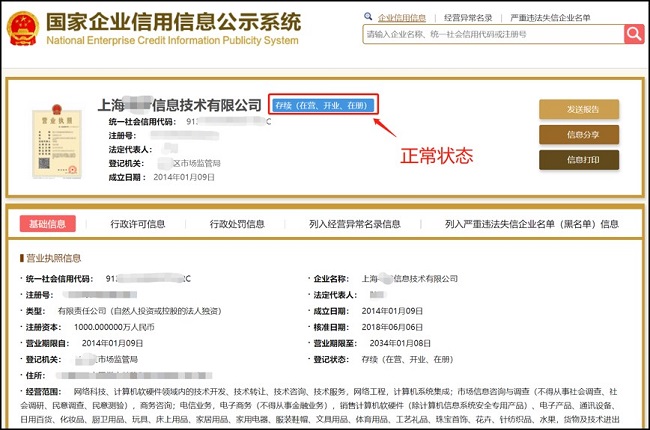Click the 信息分享 button
Screen dimensions: 650x430
coord(579,135)
